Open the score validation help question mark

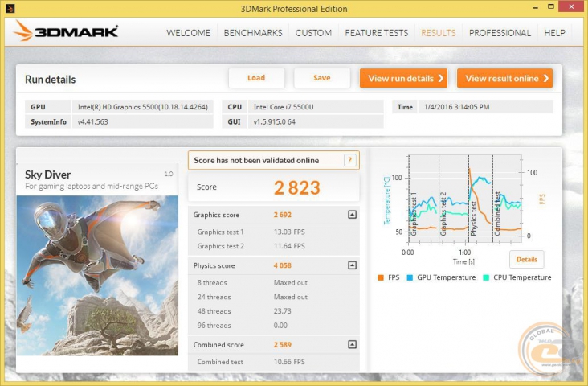tap(349, 160)
